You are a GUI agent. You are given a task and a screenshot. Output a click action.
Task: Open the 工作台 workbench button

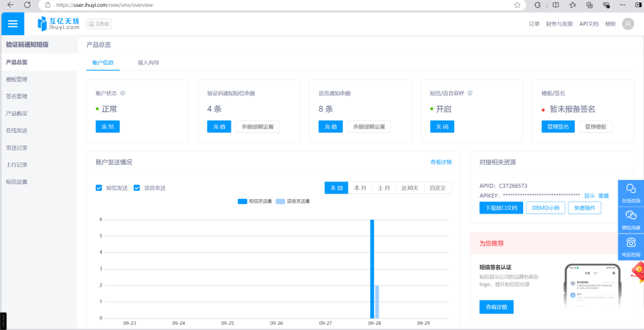click(x=99, y=24)
